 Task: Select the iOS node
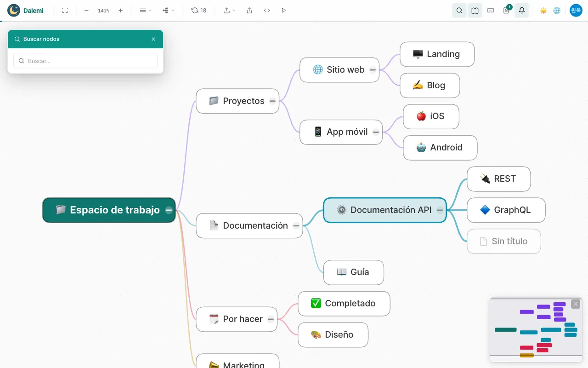click(x=431, y=116)
